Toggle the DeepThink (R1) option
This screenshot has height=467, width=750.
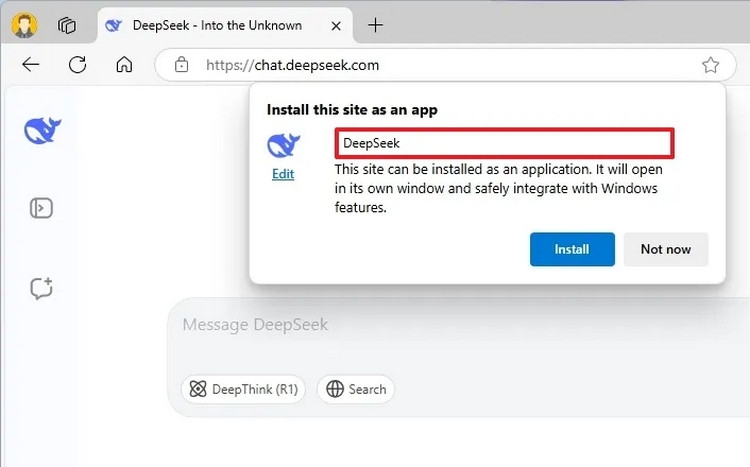coord(243,389)
